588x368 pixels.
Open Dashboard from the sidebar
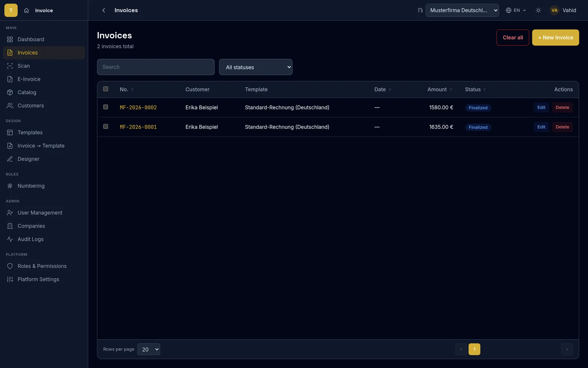44,39
